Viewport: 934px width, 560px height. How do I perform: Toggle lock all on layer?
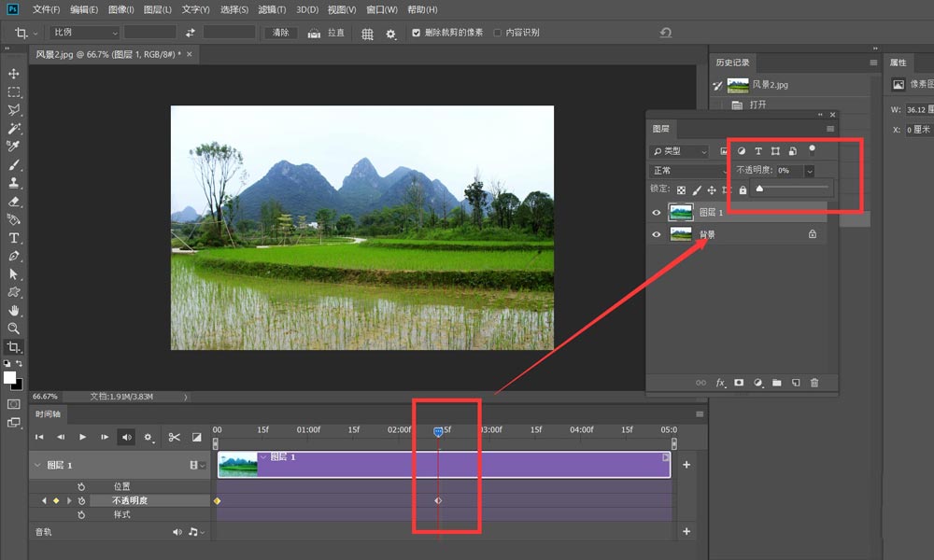click(743, 189)
